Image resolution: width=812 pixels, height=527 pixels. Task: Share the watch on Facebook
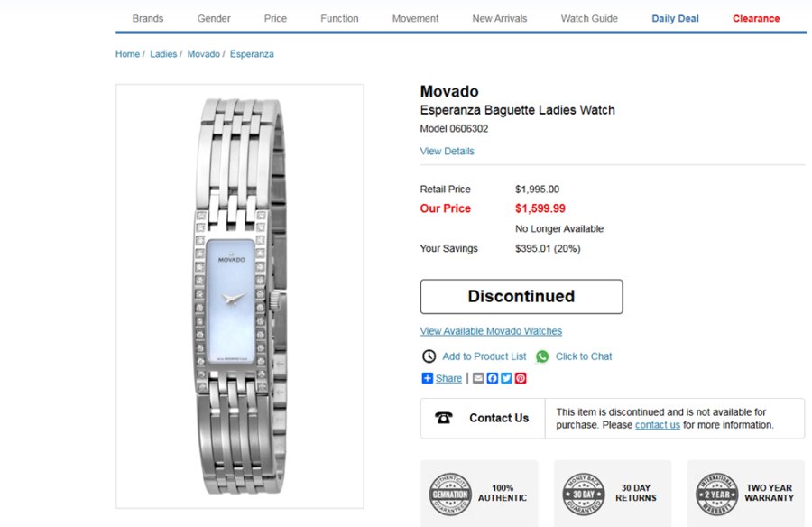tap(493, 379)
